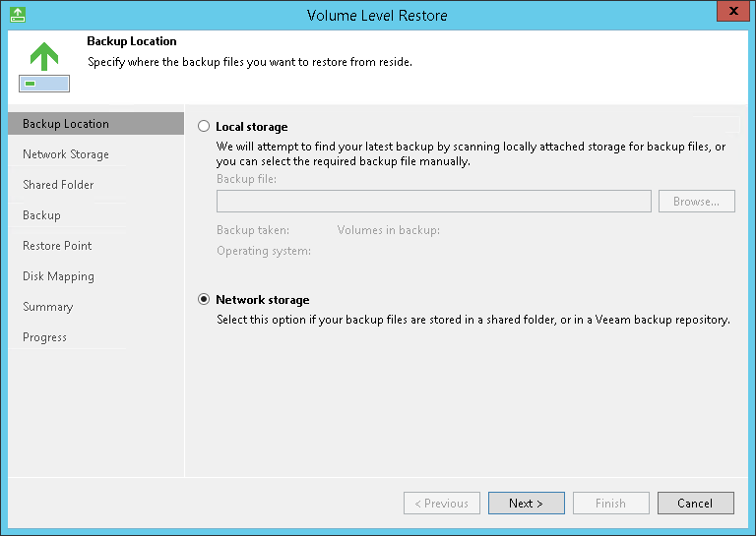Cancel the Volume Level Restore wizard

coord(695,504)
